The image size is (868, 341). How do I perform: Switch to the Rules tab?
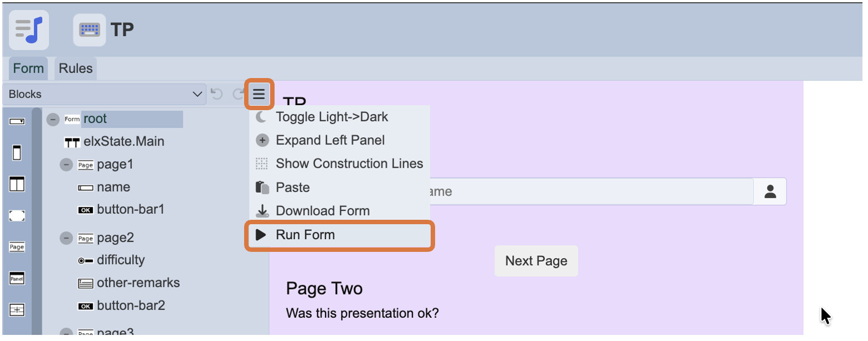76,69
